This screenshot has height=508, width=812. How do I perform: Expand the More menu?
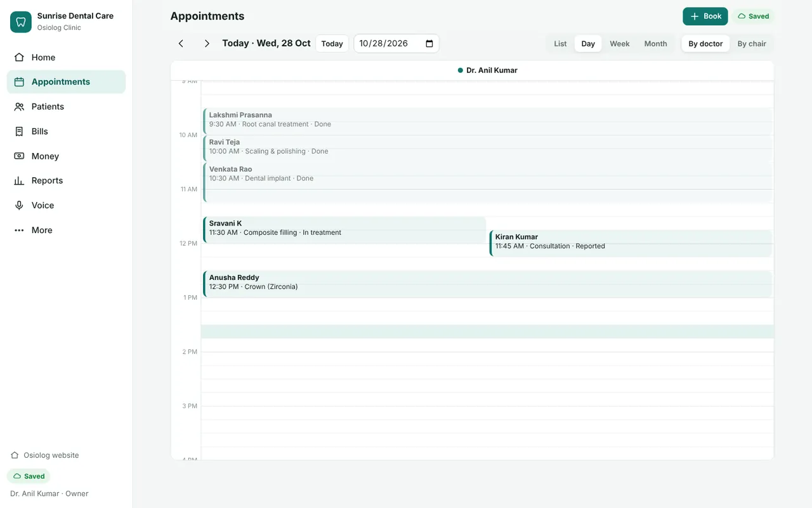click(66, 230)
